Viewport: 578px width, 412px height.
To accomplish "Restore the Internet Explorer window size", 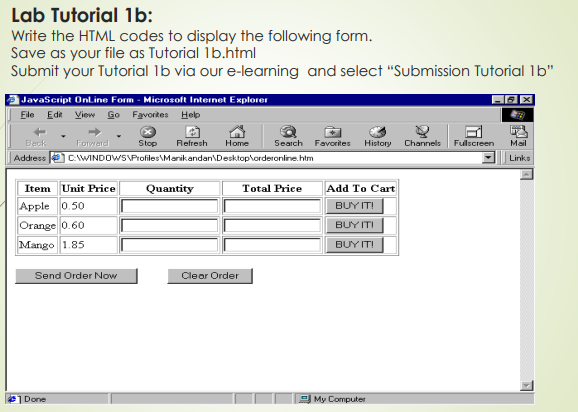I will [511, 99].
